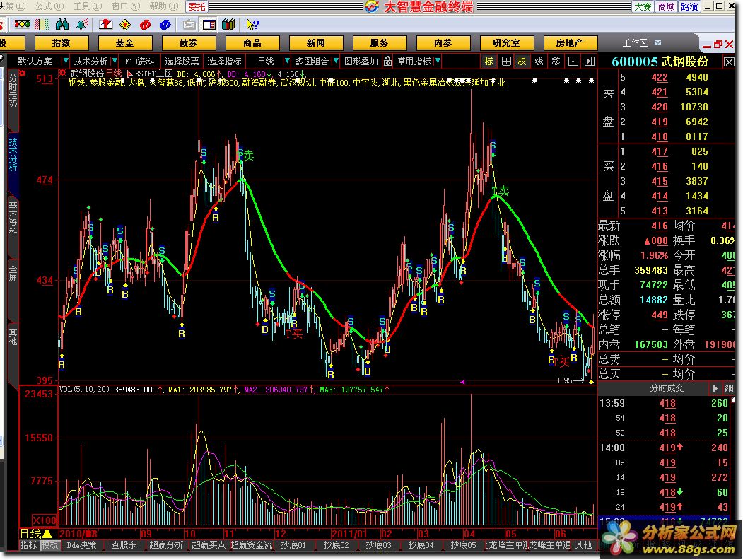Click the 指数 yellow button
743x560 pixels.
[x=61, y=42]
